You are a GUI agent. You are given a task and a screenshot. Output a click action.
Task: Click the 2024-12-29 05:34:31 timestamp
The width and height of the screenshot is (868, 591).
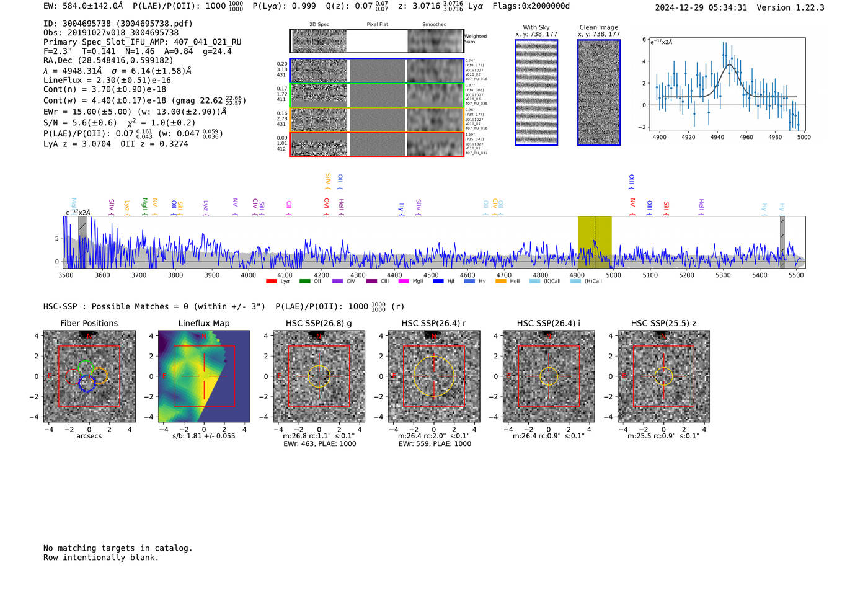click(x=701, y=8)
